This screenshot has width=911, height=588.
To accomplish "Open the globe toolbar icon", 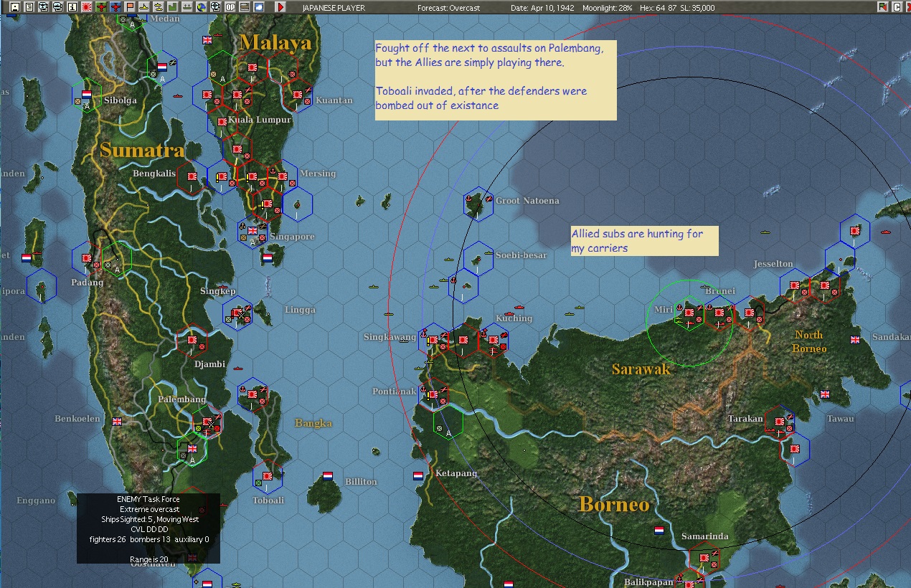I will (x=202, y=7).
